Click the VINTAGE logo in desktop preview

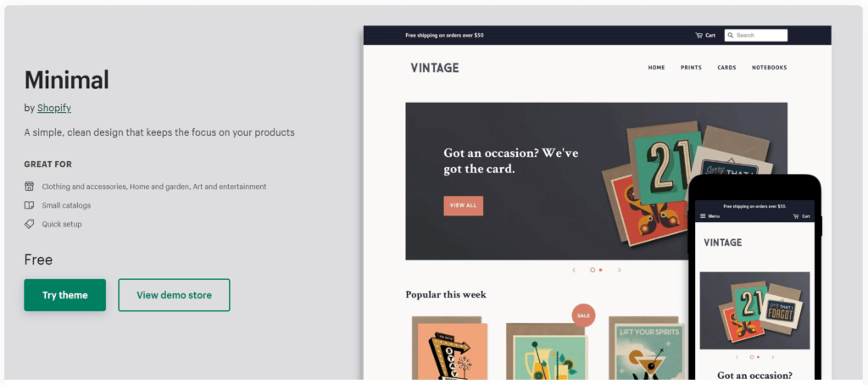(435, 68)
